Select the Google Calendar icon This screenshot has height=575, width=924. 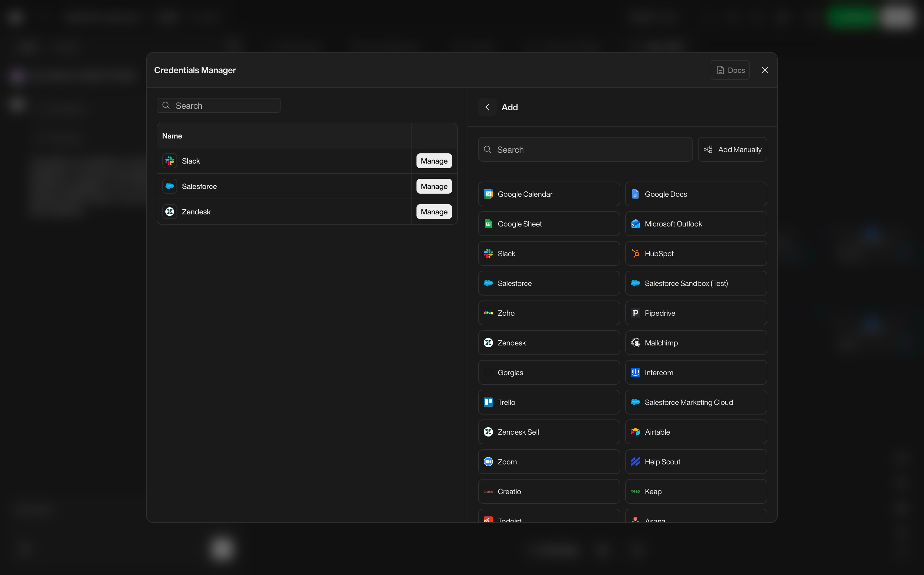pos(488,194)
